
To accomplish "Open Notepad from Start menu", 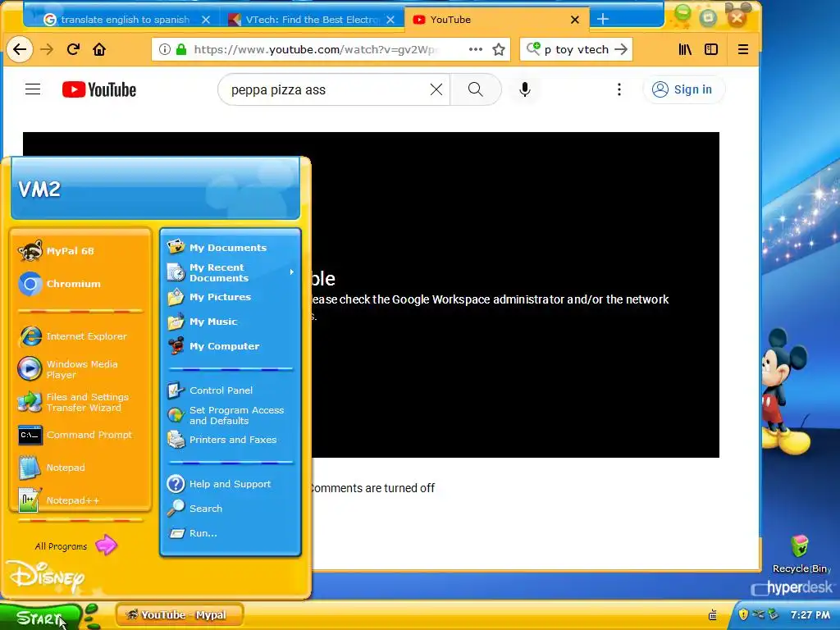I will [x=80, y=468].
